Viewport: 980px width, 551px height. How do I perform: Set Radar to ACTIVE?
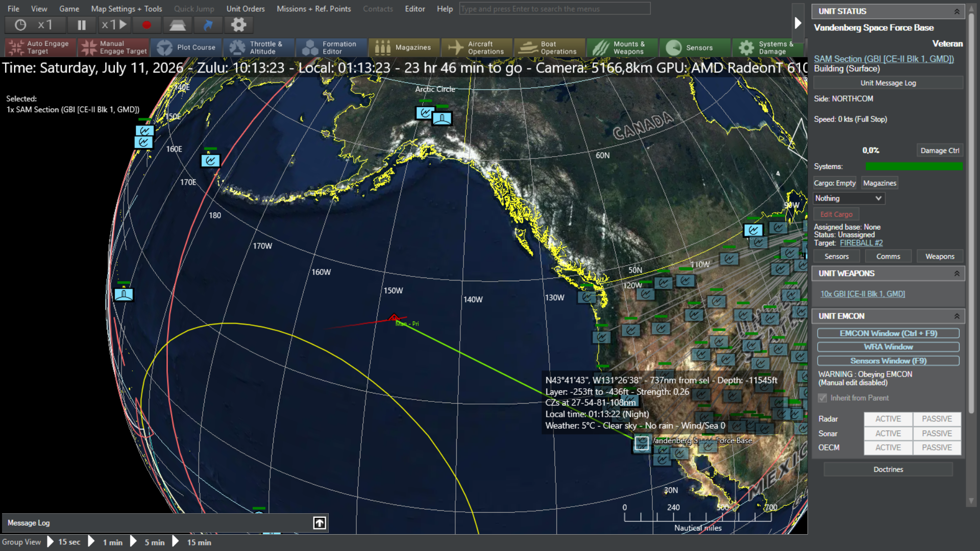[x=888, y=419]
